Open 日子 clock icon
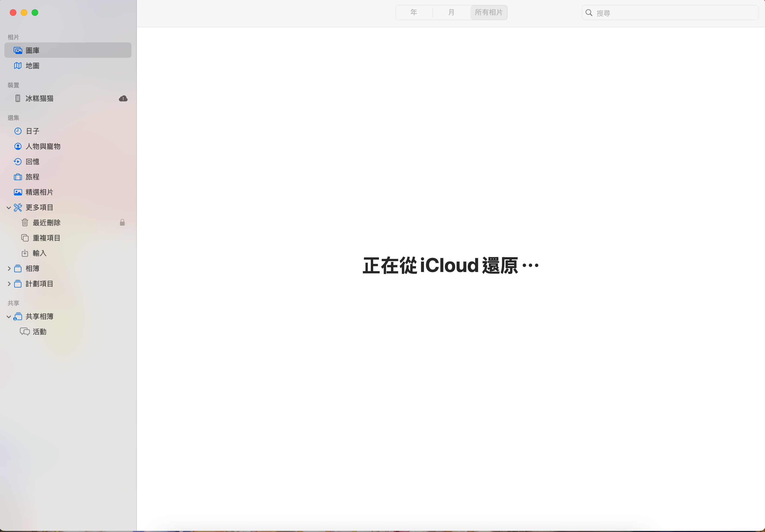This screenshot has height=532, width=765. 18,131
